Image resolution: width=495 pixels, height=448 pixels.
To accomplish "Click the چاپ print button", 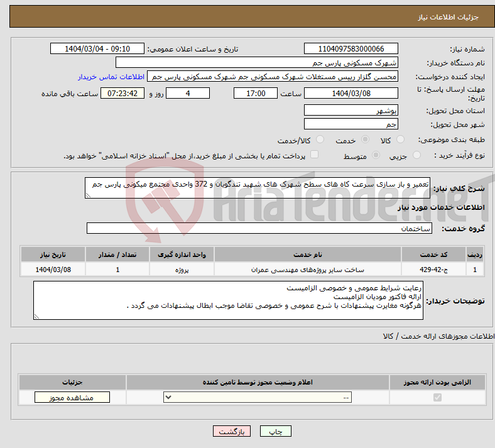I will [x=275, y=431].
